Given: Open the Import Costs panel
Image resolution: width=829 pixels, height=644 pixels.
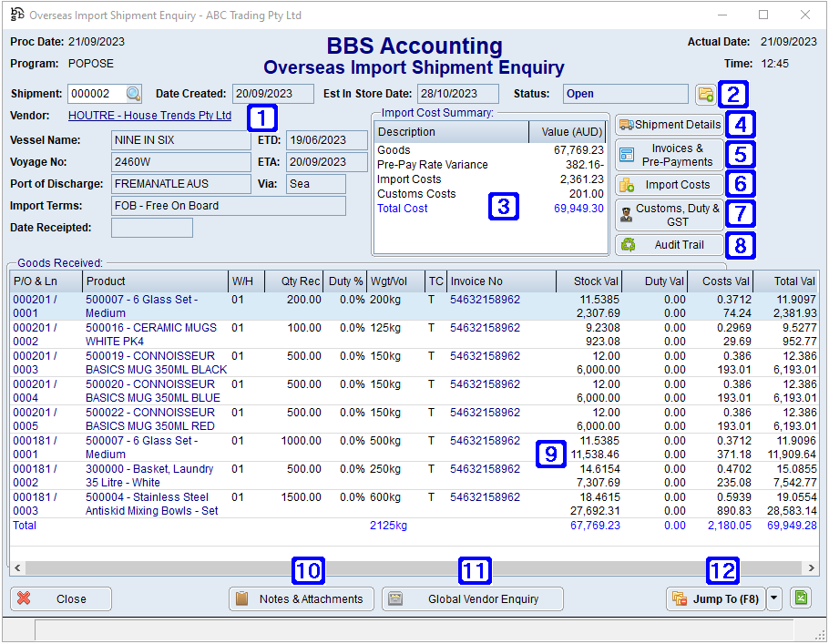Looking at the screenshot, I should click(670, 184).
